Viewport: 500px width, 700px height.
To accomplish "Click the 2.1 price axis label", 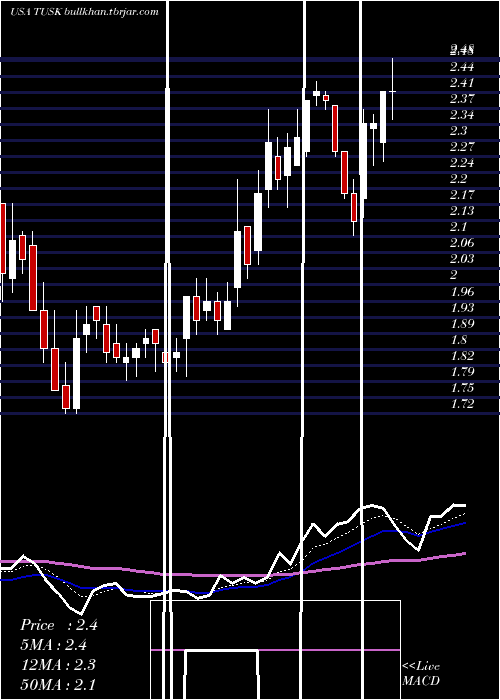I will click(458, 227).
